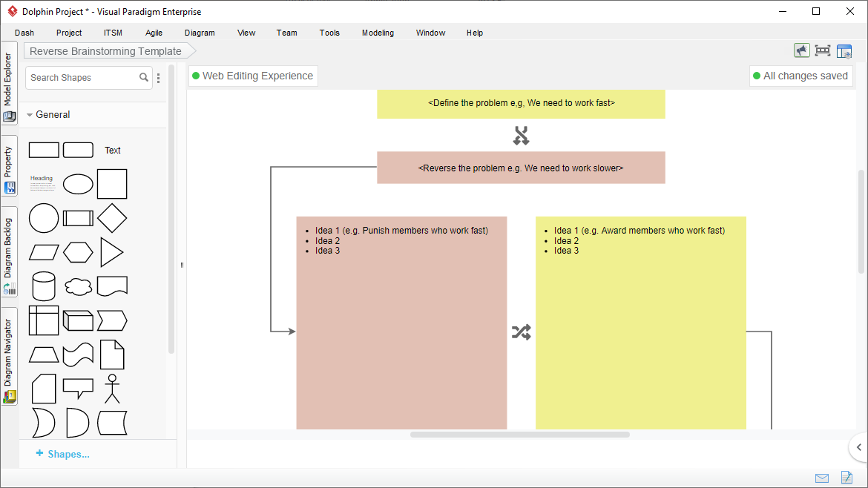Select the triangle shape
Image resolution: width=868 pixels, height=488 pixels.
(x=112, y=252)
